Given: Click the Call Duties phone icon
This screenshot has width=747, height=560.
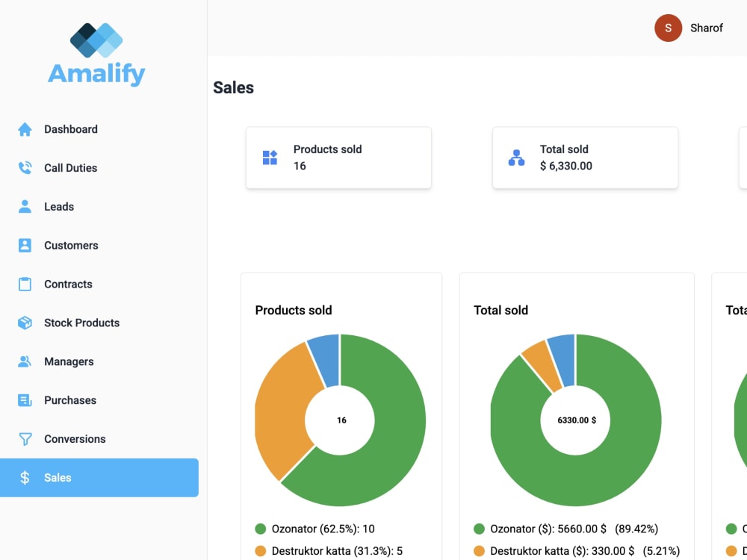Looking at the screenshot, I should coord(25,167).
